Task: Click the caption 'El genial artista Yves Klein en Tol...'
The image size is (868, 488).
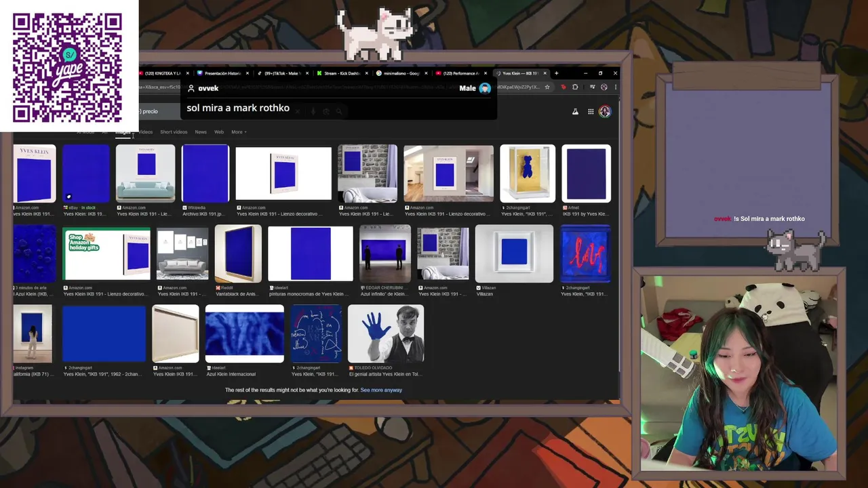Action: [385, 374]
